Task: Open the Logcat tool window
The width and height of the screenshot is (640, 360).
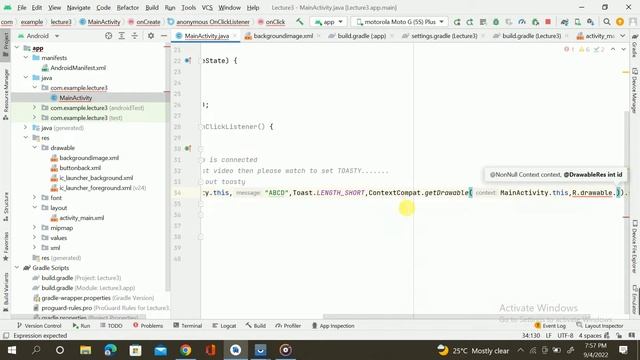Action: pyautogui.click(x=224, y=326)
